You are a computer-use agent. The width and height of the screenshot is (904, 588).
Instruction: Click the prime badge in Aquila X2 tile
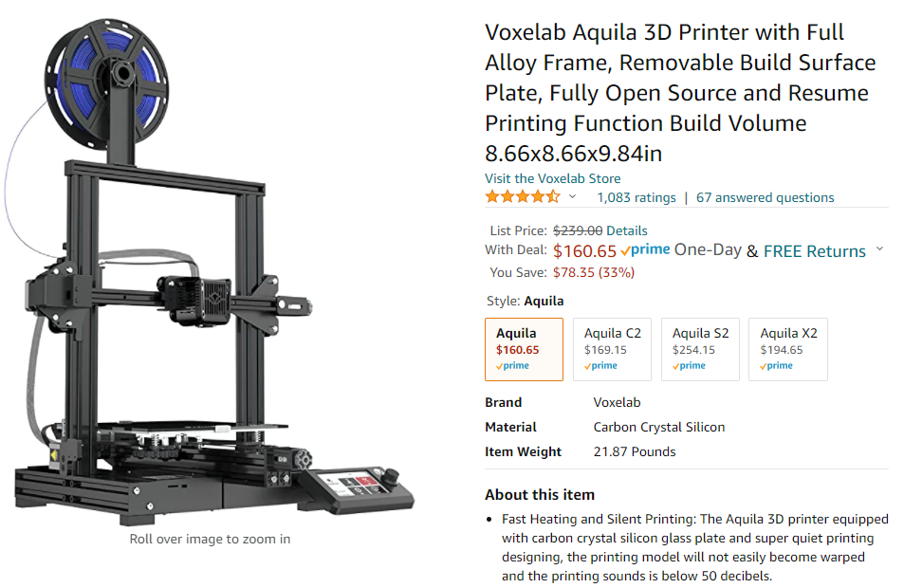(776, 365)
